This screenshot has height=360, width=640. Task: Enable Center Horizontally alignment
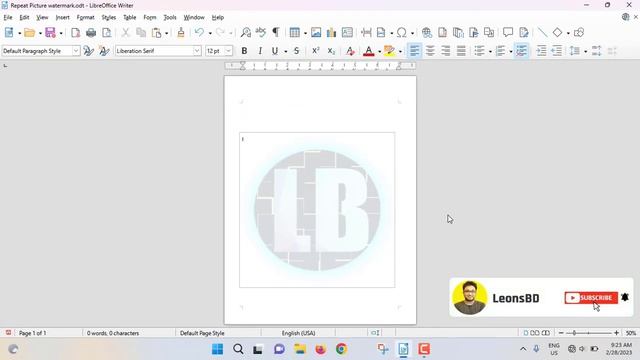(x=430, y=51)
